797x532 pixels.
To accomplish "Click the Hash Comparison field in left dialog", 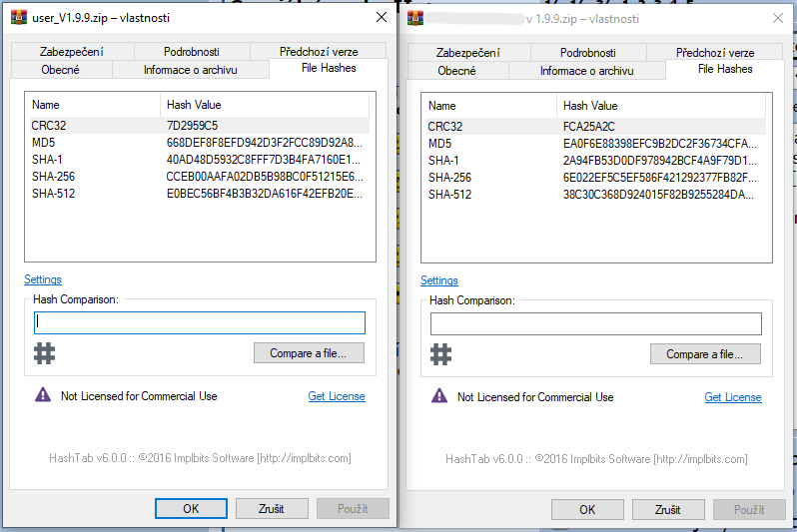I will pos(200,322).
